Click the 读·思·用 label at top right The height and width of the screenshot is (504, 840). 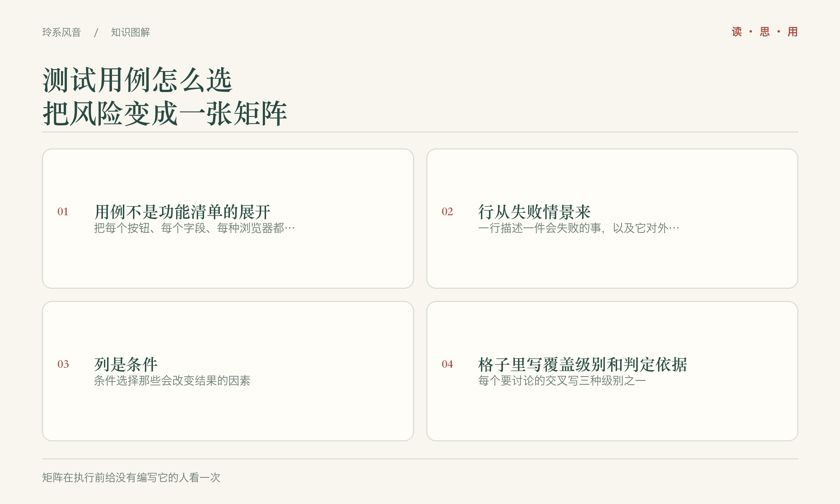tap(765, 32)
